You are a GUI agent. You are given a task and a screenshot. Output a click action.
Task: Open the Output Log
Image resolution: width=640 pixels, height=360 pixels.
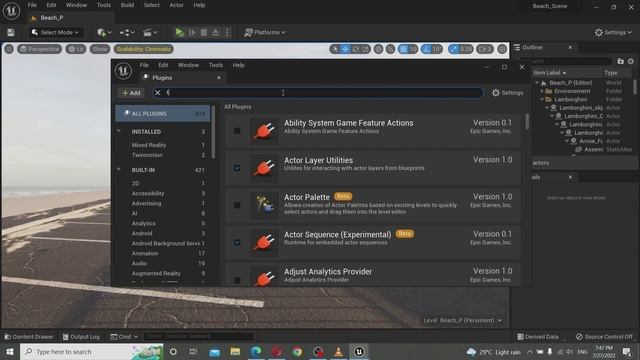pyautogui.click(x=81, y=337)
